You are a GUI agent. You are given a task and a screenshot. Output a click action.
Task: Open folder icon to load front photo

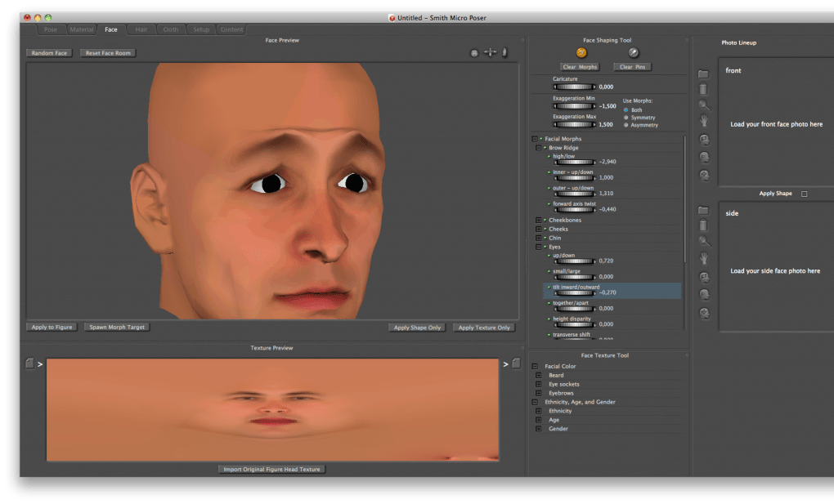coord(703,74)
